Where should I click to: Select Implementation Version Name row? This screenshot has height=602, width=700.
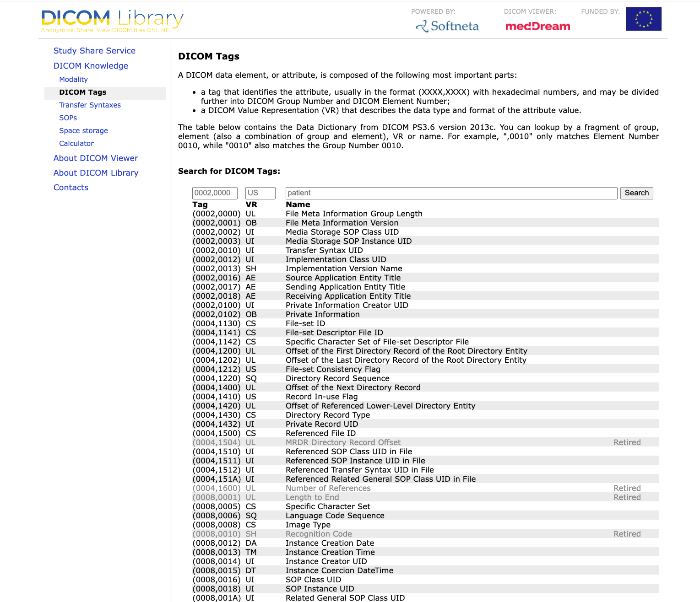point(426,269)
